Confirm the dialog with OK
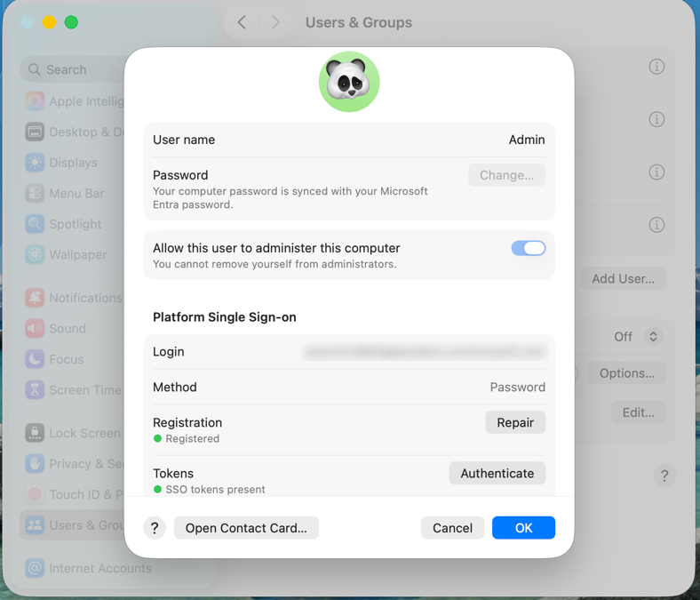The image size is (700, 600). coord(523,528)
